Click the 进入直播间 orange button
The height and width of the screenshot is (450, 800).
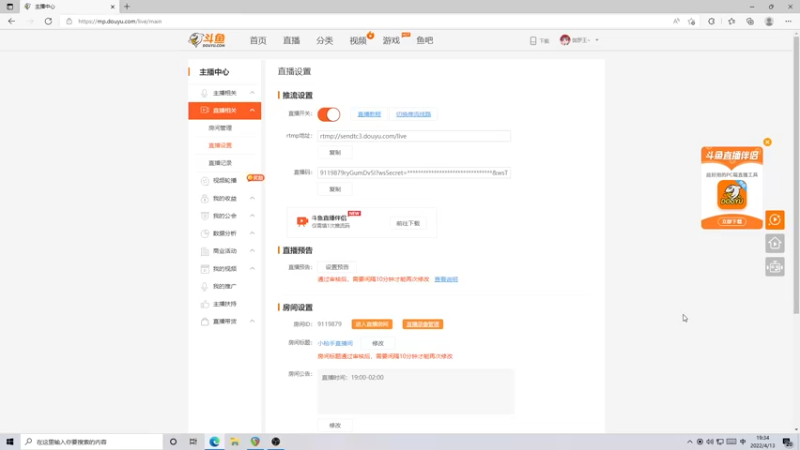point(372,324)
